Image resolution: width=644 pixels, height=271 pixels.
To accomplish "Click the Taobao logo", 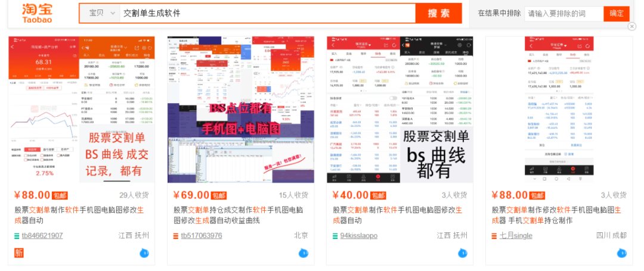I will point(38,13).
